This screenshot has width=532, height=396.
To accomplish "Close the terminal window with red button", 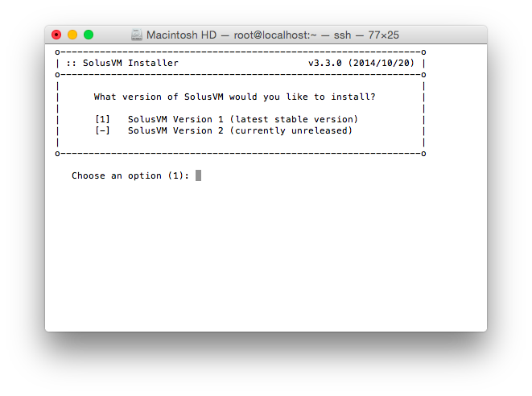I will [x=56, y=35].
